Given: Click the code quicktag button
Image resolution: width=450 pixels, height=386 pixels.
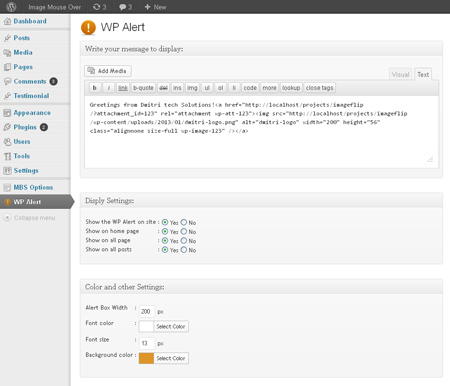Looking at the screenshot, I should click(250, 88).
